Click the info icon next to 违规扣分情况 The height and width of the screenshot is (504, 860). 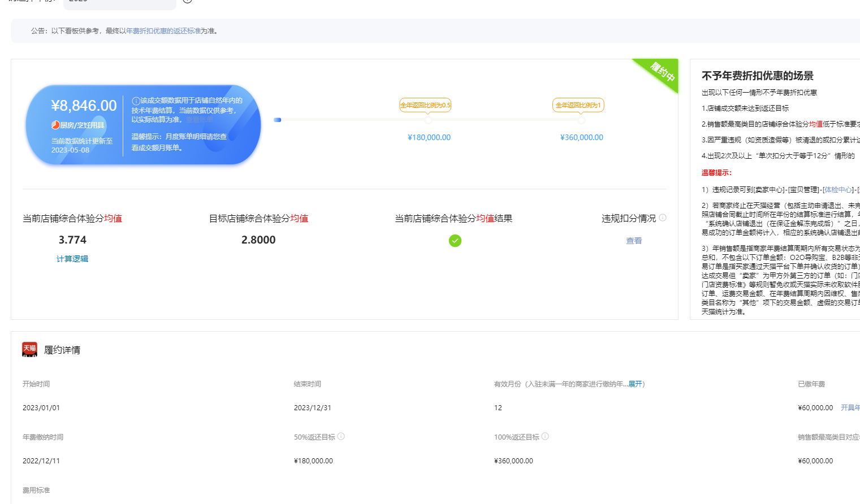point(663,218)
